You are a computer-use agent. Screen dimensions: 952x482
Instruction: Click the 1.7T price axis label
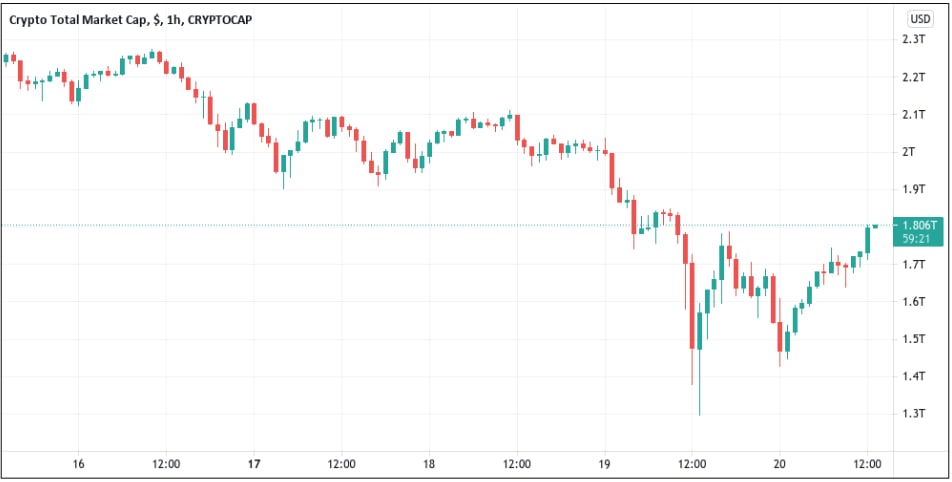(x=912, y=264)
